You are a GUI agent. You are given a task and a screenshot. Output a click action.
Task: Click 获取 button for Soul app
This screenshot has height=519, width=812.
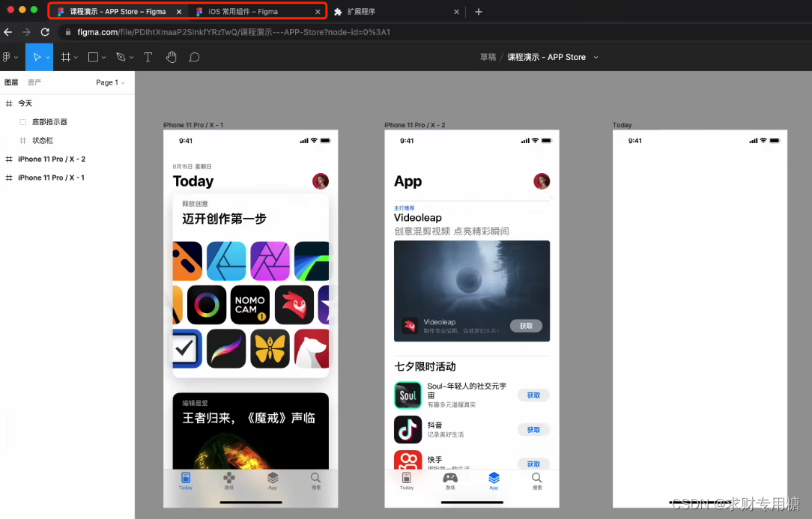[x=533, y=395]
